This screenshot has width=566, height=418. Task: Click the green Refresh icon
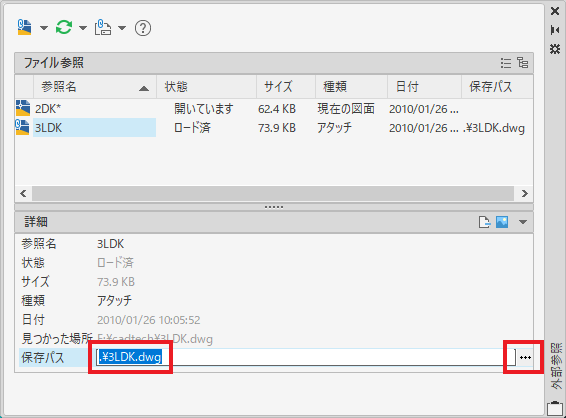(64, 28)
